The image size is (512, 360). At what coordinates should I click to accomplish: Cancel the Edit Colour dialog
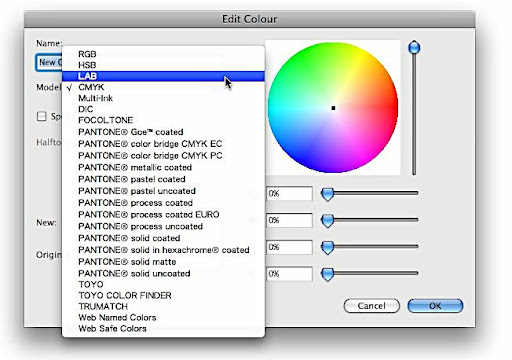pyautogui.click(x=372, y=306)
